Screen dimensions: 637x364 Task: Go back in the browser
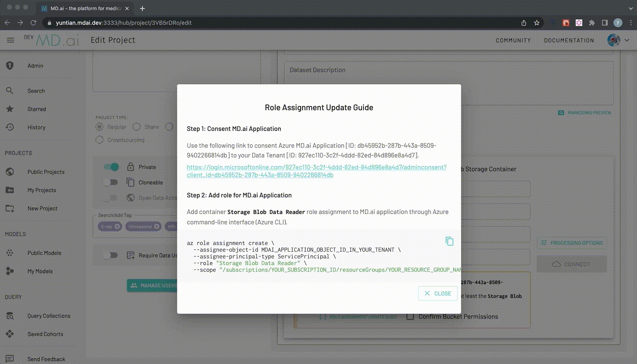pyautogui.click(x=7, y=23)
